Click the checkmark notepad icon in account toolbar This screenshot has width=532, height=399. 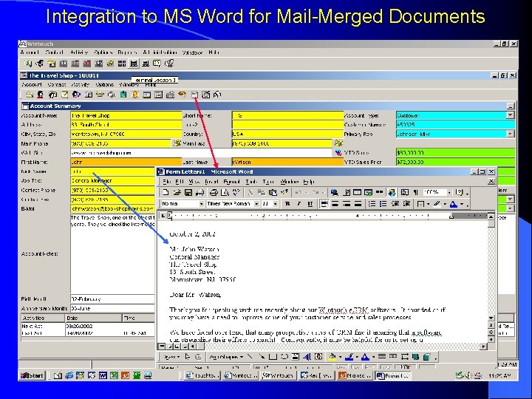[64, 95]
